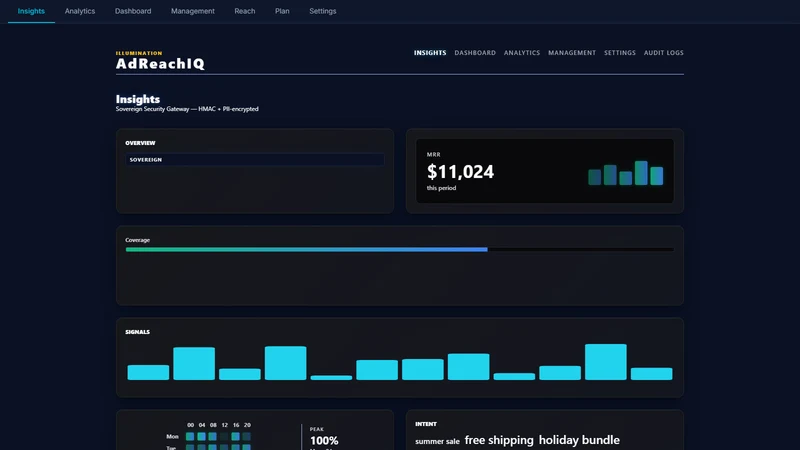This screenshot has height=450, width=800.
Task: Click the OVERVIEW card title
Action: (140, 143)
